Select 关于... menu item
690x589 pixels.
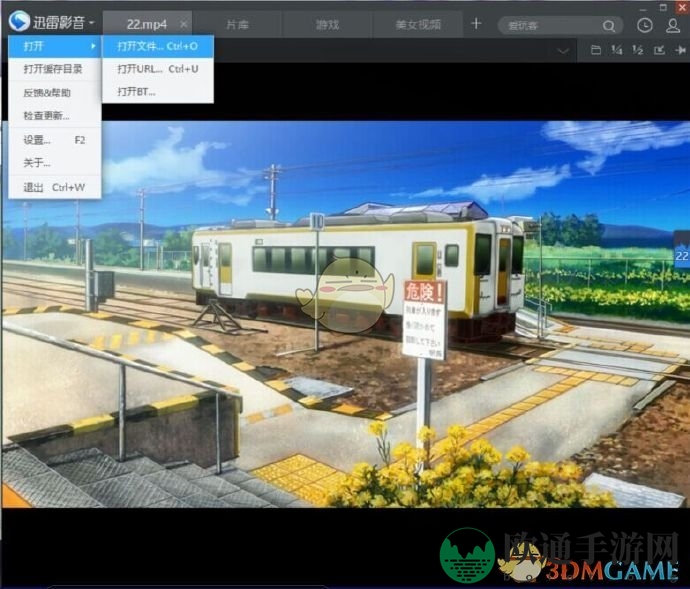pos(55,163)
